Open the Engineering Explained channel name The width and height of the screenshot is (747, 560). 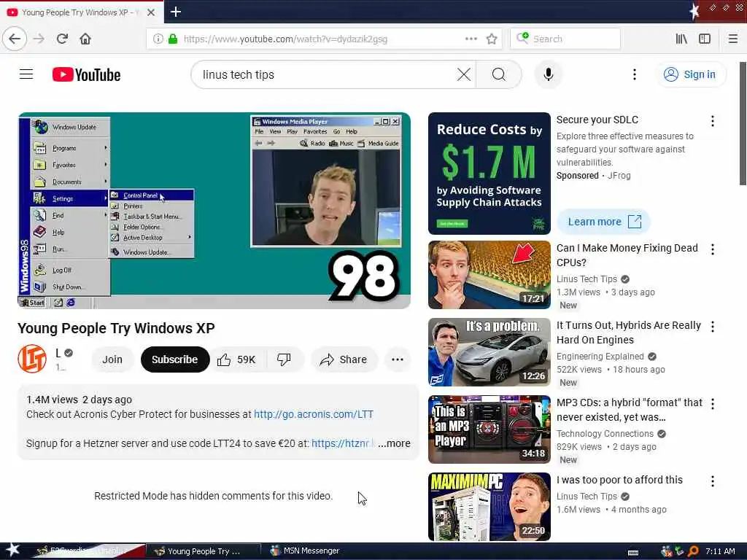600,356
